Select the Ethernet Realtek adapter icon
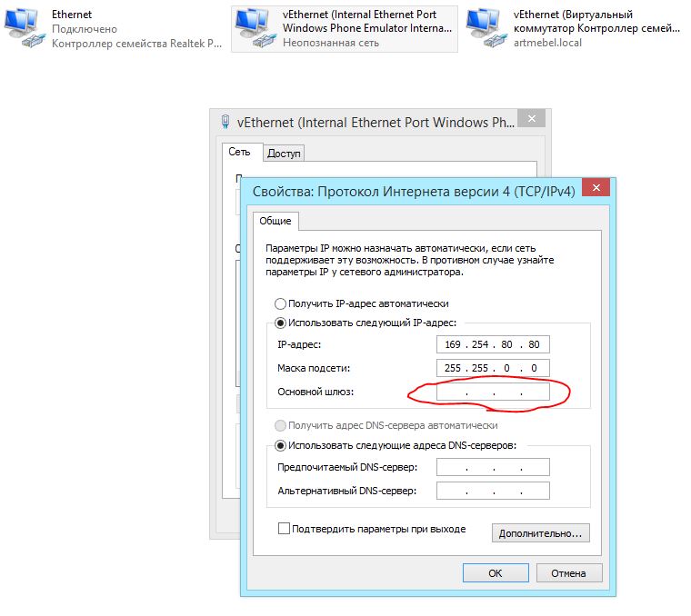 25,28
